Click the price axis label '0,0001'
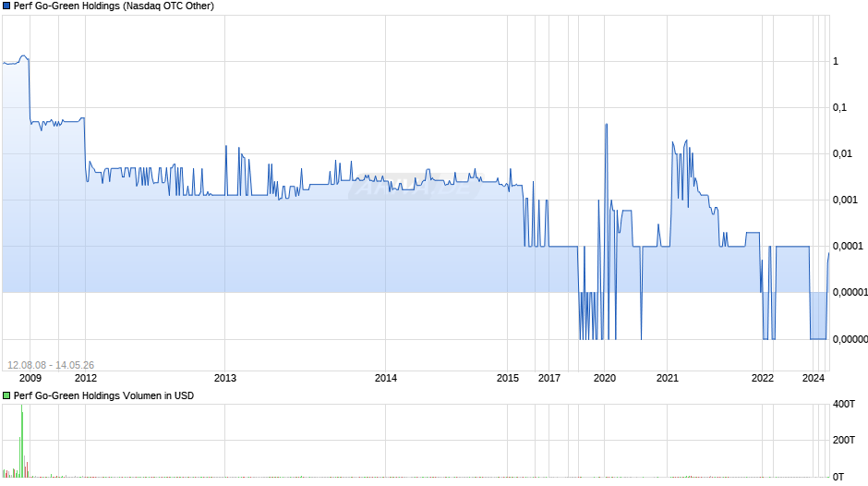 (x=848, y=246)
